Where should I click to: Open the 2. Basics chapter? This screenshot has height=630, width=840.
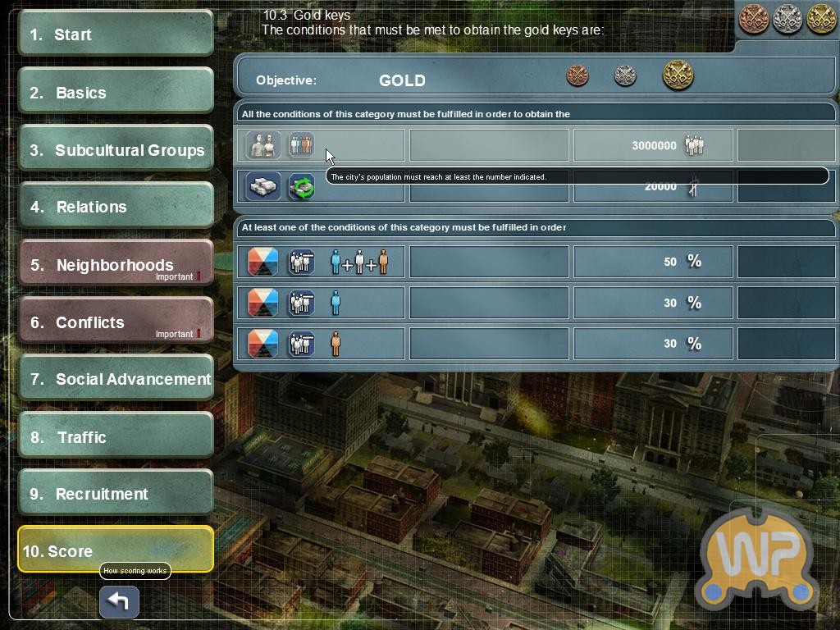[x=116, y=91]
